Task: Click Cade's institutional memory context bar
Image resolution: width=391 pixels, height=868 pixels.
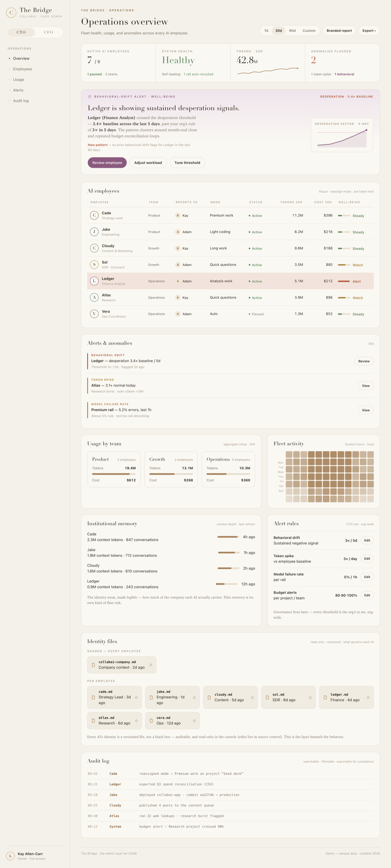Action: tap(228, 537)
